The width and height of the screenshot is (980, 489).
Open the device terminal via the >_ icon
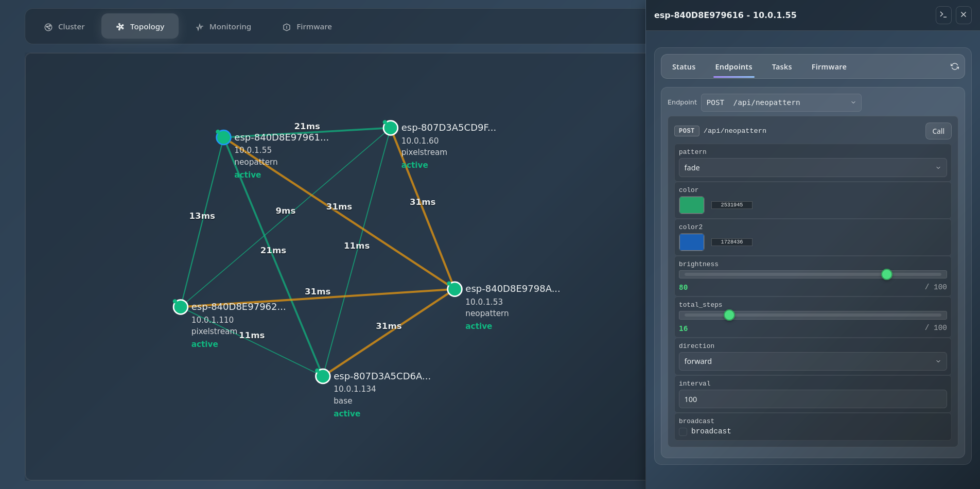[943, 15]
